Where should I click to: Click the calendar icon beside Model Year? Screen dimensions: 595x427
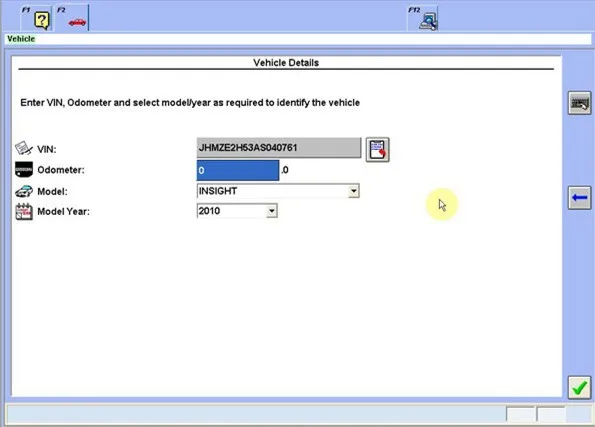point(24,211)
